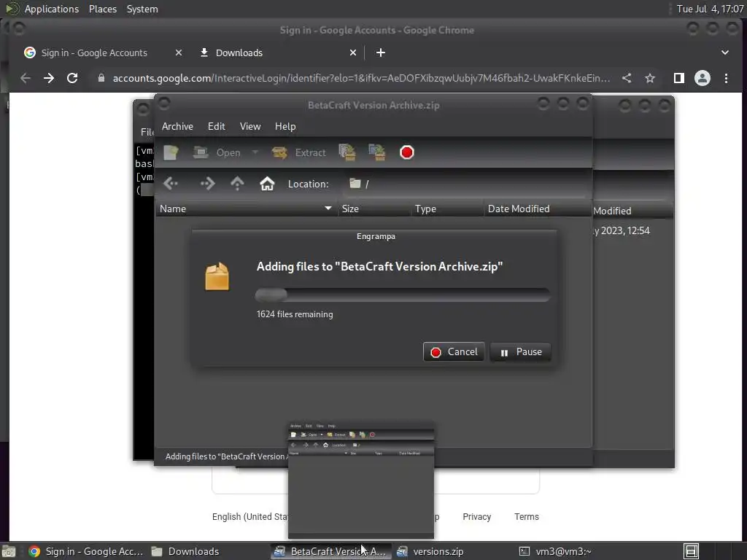This screenshot has width=747, height=560.
Task: Click the new archive icon in Engrampa toolbar
Action: click(x=171, y=152)
